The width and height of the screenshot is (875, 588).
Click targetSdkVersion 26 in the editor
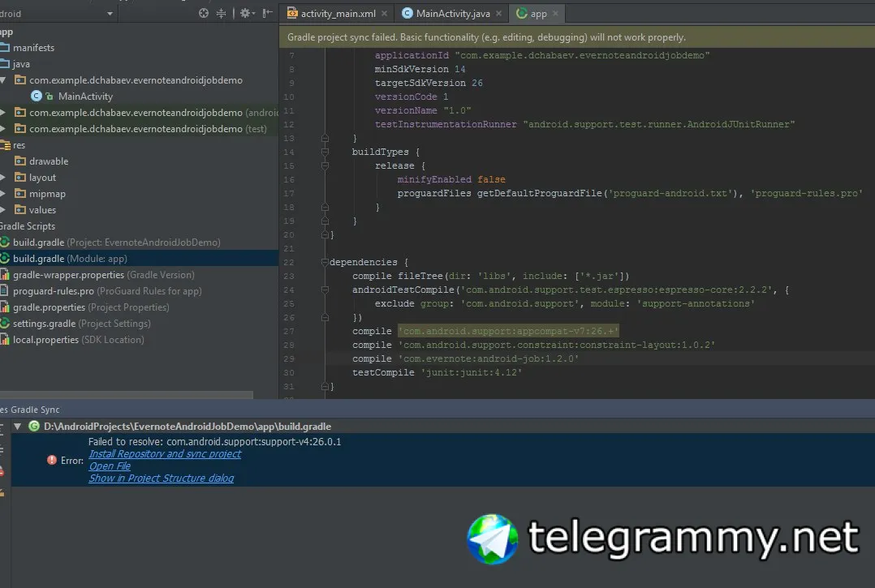coord(429,83)
